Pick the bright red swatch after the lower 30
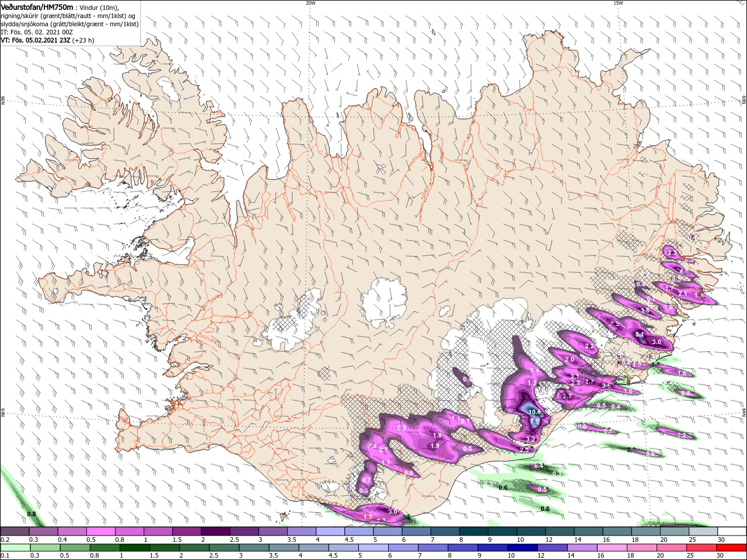 pyautogui.click(x=731, y=548)
